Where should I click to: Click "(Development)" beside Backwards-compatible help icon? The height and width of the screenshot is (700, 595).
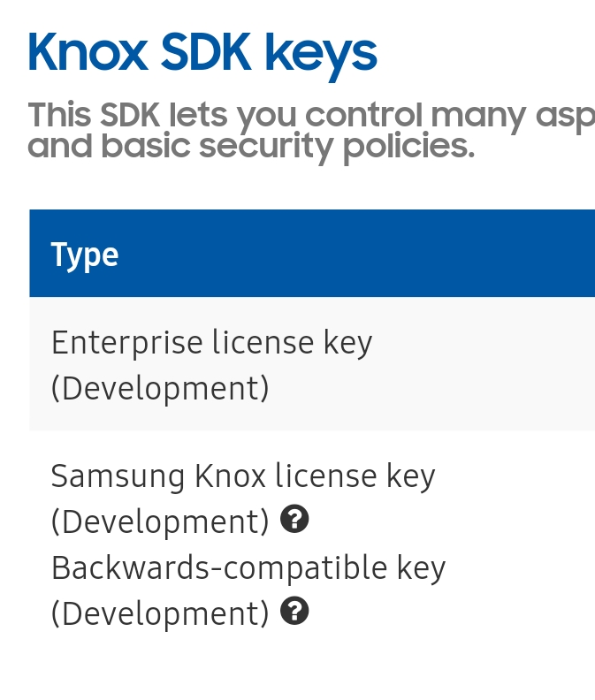pos(160,613)
